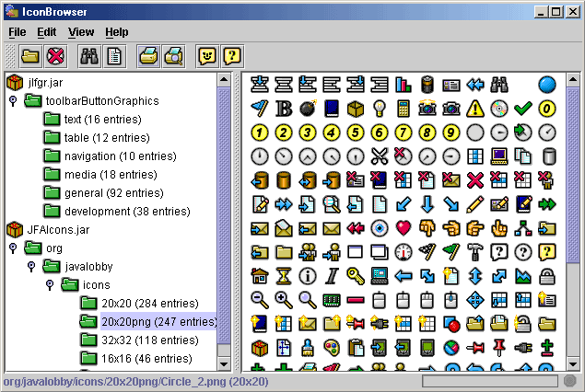Select the green checkmark icon
The height and width of the screenshot is (392, 585).
[x=523, y=108]
